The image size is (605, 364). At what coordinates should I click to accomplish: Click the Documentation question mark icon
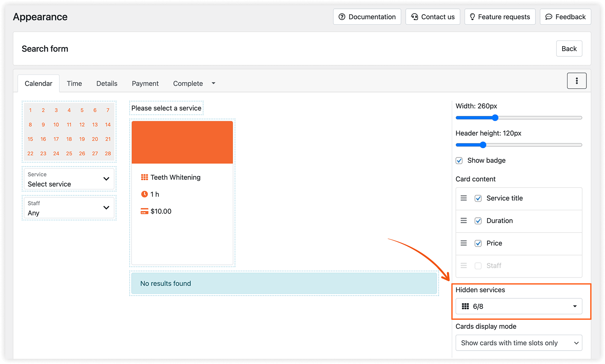(342, 16)
